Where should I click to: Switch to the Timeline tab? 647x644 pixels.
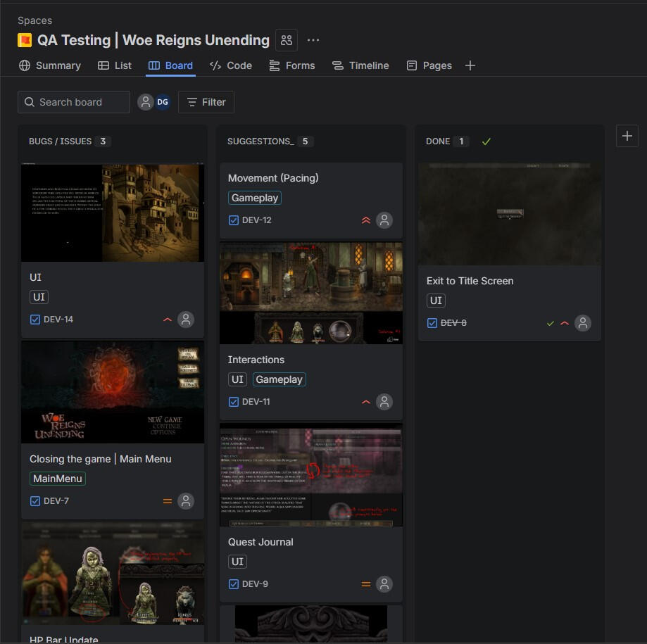(x=360, y=65)
